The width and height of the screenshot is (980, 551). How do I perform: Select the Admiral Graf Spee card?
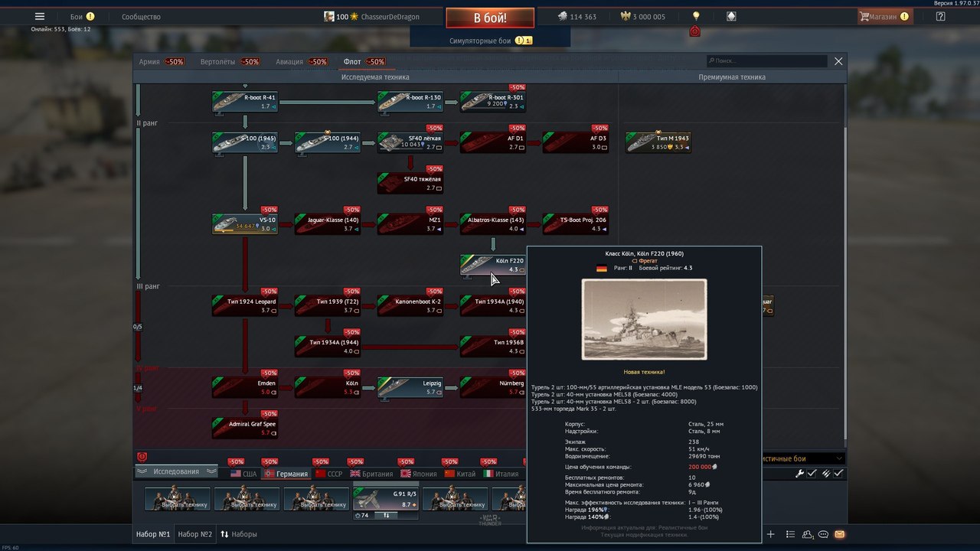(x=245, y=428)
